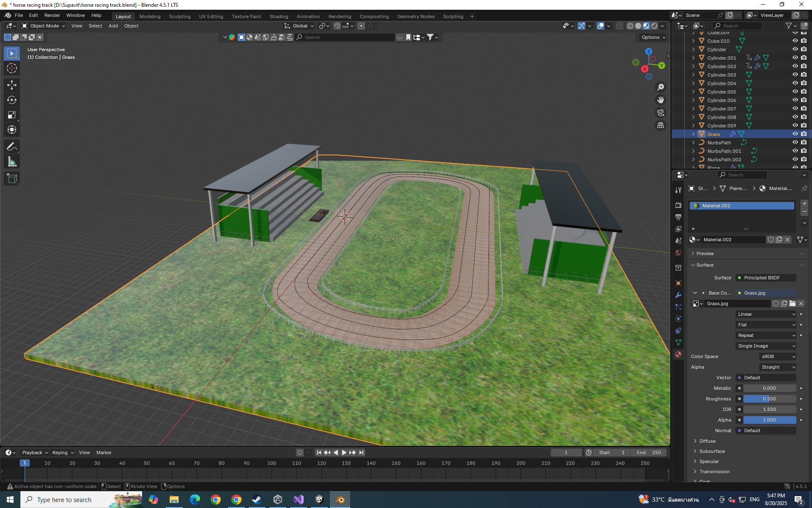812x508 pixels.
Task: Expand the Subsurface panel
Action: (712, 451)
